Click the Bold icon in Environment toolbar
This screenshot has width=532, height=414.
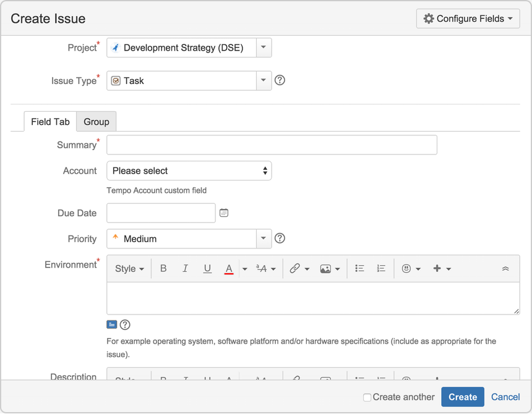click(x=163, y=268)
